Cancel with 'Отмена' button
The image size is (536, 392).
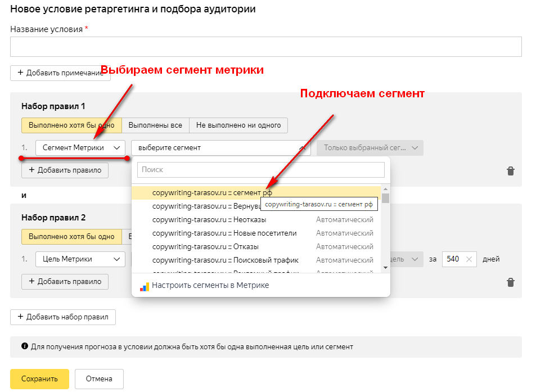pyautogui.click(x=99, y=379)
